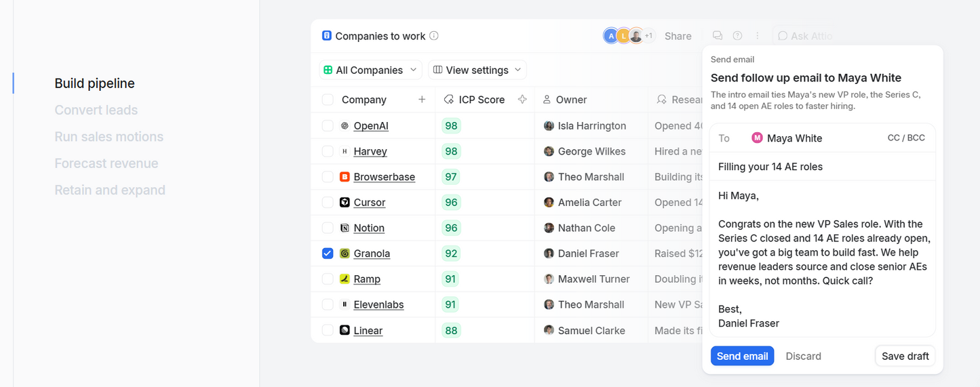This screenshot has width=980, height=387.
Task: Open the Browserbase company link
Action: [x=385, y=177]
